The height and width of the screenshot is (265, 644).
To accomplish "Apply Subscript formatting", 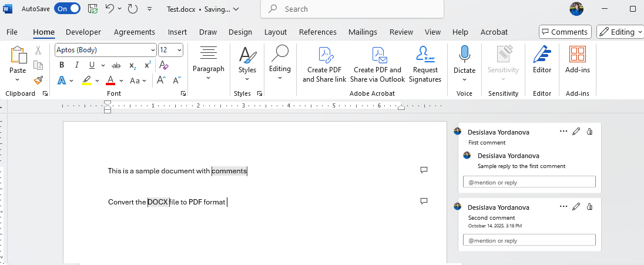I will coord(132,65).
